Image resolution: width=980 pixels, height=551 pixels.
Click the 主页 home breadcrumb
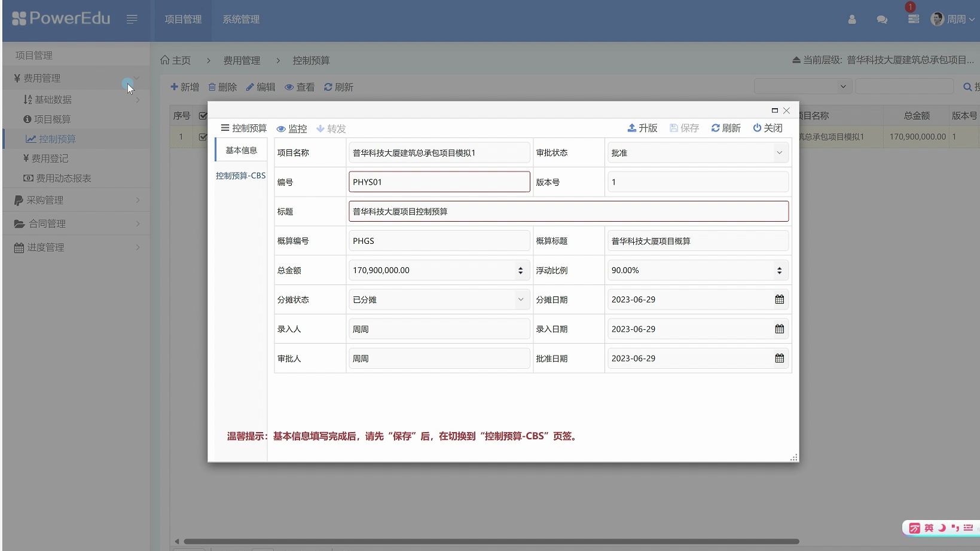176,60
